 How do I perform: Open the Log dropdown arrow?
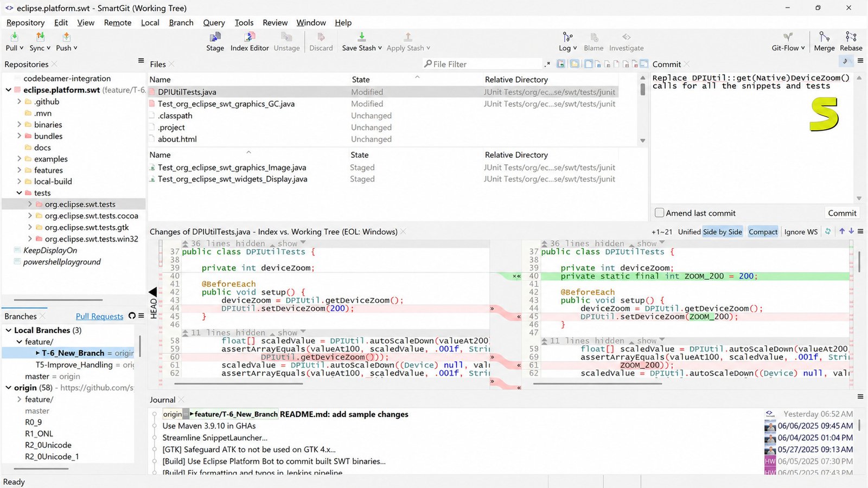575,48
